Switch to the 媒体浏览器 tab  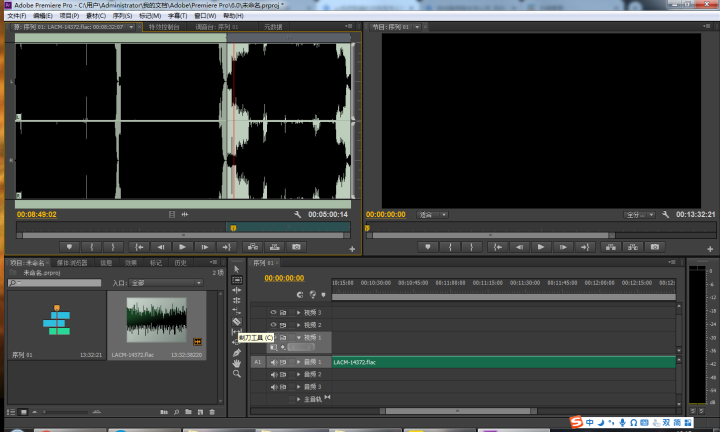point(72,263)
